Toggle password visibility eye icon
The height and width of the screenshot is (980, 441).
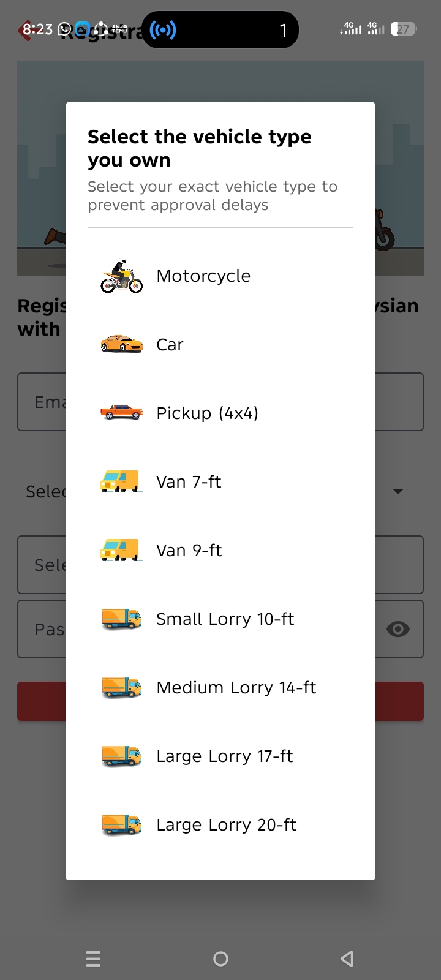click(x=398, y=629)
